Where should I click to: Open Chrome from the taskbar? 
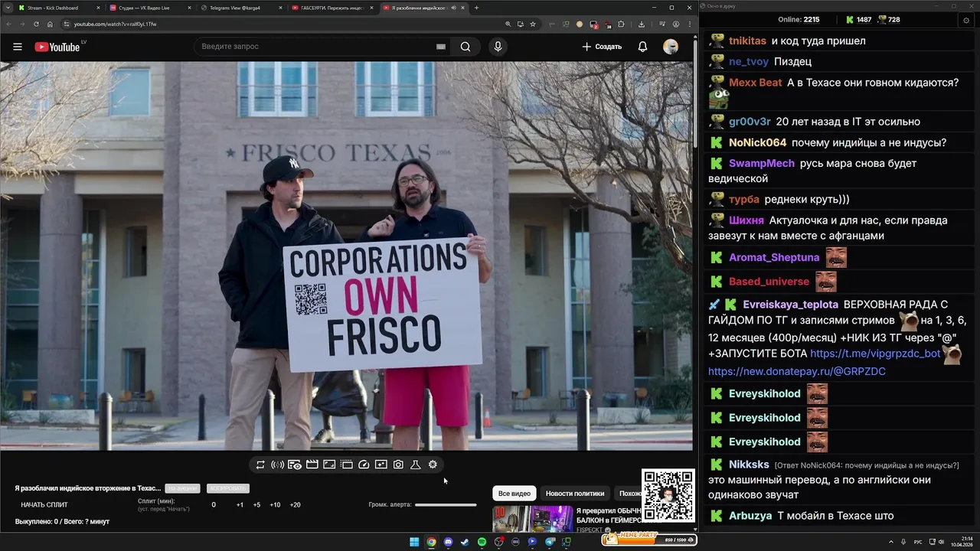(x=431, y=542)
